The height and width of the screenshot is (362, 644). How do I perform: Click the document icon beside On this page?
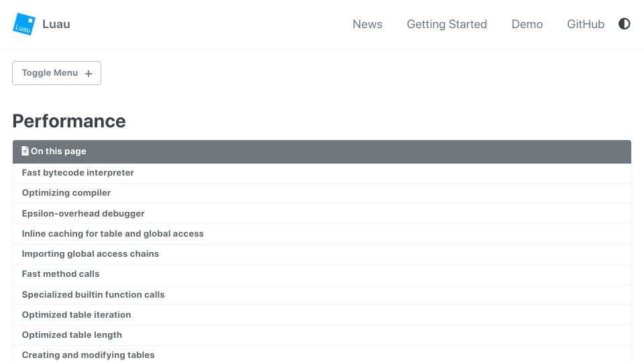click(x=25, y=151)
